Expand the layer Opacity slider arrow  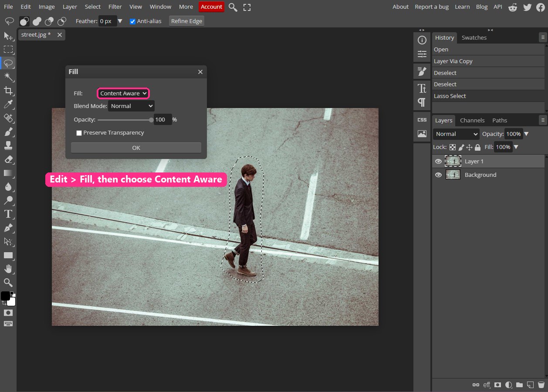526,134
